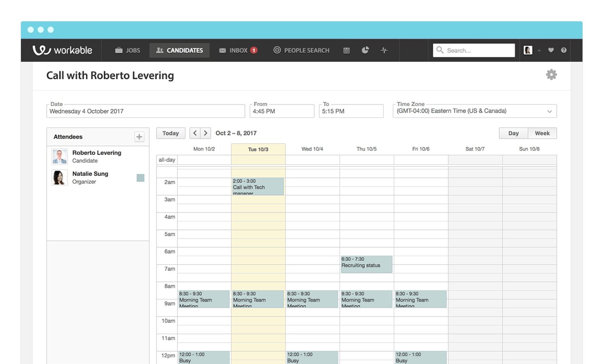Switch calendar to Week view
This screenshot has width=602, height=364.
pos(542,133)
